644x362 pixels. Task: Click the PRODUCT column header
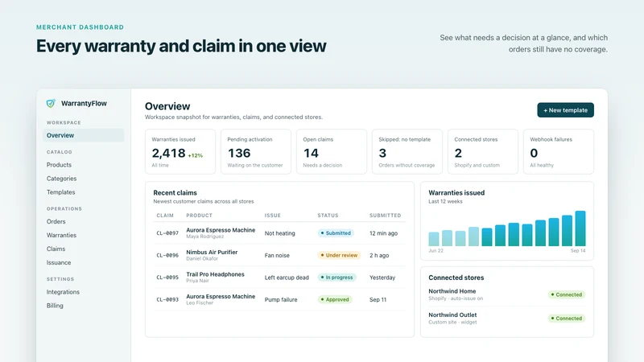tap(199, 216)
